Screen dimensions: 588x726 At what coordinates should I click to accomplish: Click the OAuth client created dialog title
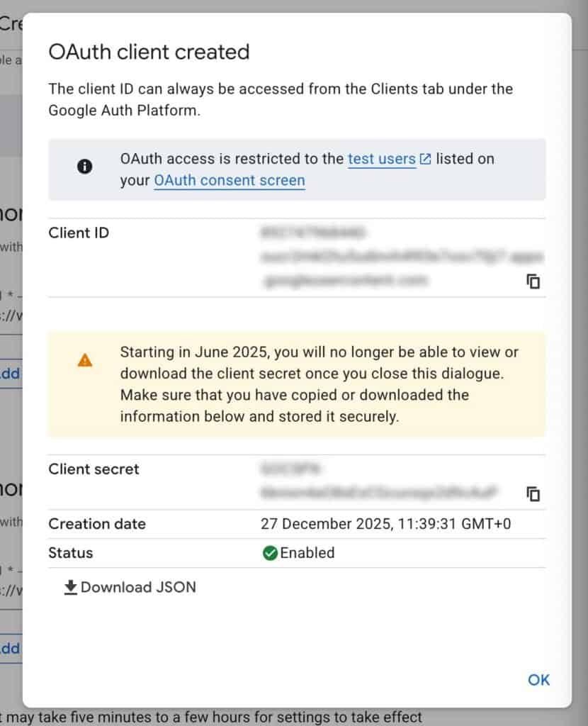click(x=149, y=52)
